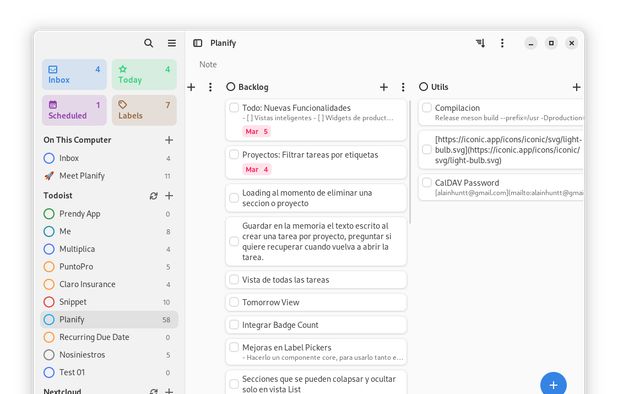Check the CalDAV Password task

pyautogui.click(x=427, y=182)
